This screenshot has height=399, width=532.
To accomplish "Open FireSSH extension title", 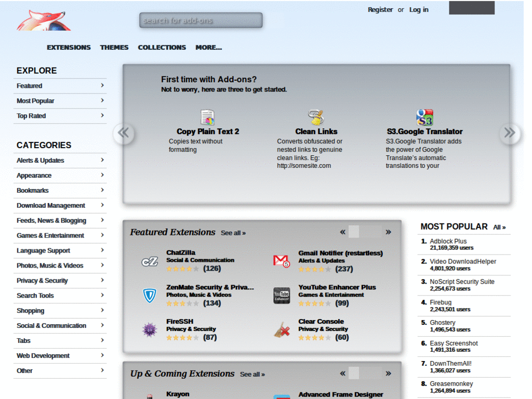I will tap(180, 321).
